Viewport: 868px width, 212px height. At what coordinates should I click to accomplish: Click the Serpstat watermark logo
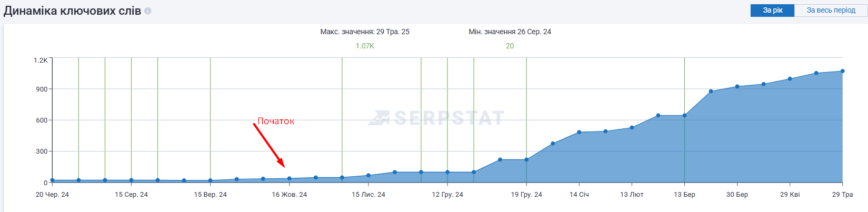tap(436, 118)
